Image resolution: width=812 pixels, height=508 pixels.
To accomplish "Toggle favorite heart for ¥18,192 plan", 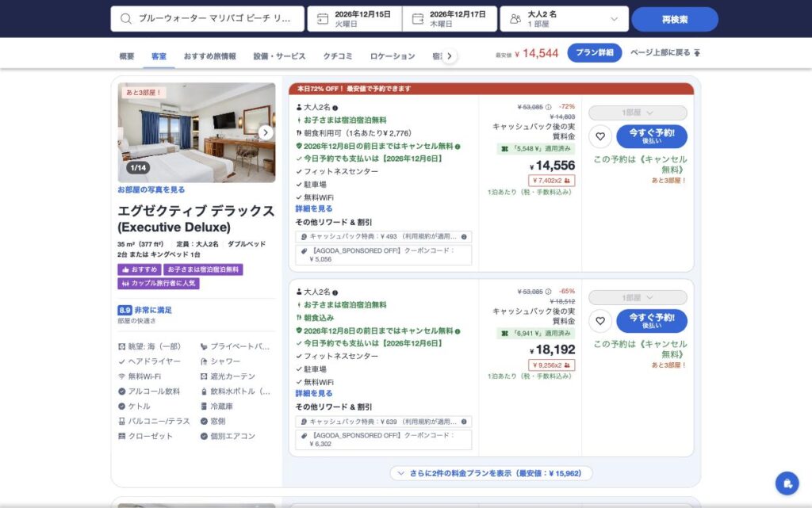I will 600,321.
